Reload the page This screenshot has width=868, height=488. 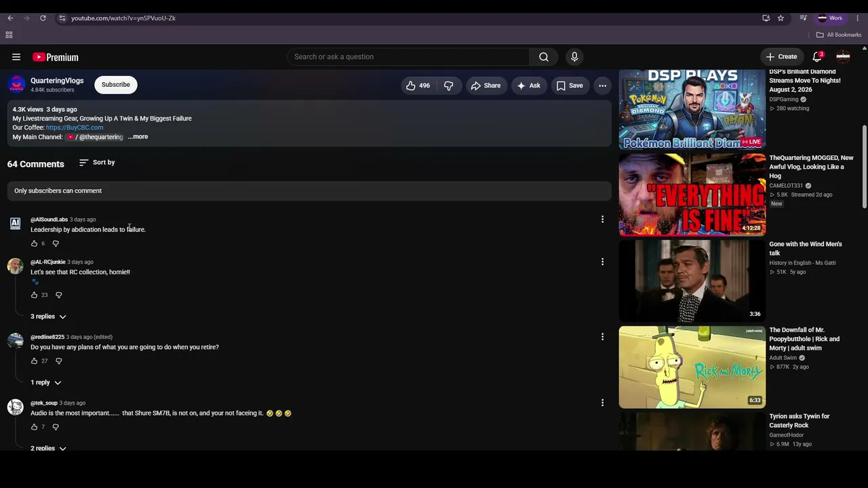[43, 18]
